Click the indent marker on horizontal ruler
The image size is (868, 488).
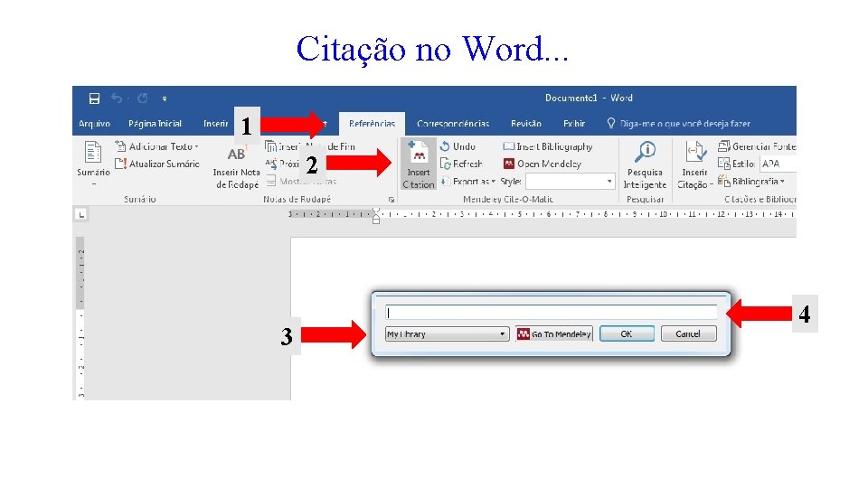tap(376, 216)
